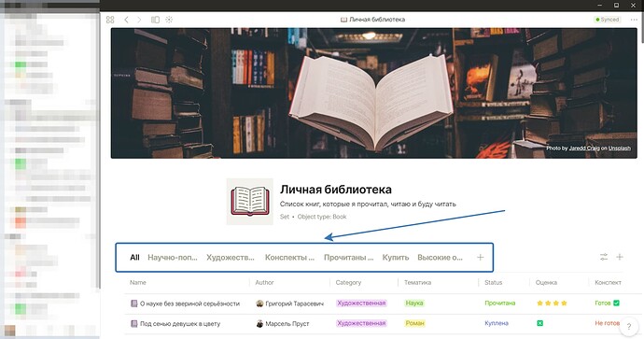The height and width of the screenshot is (339, 644).
Task: Click the four-star rating in first row
Action: click(x=552, y=304)
